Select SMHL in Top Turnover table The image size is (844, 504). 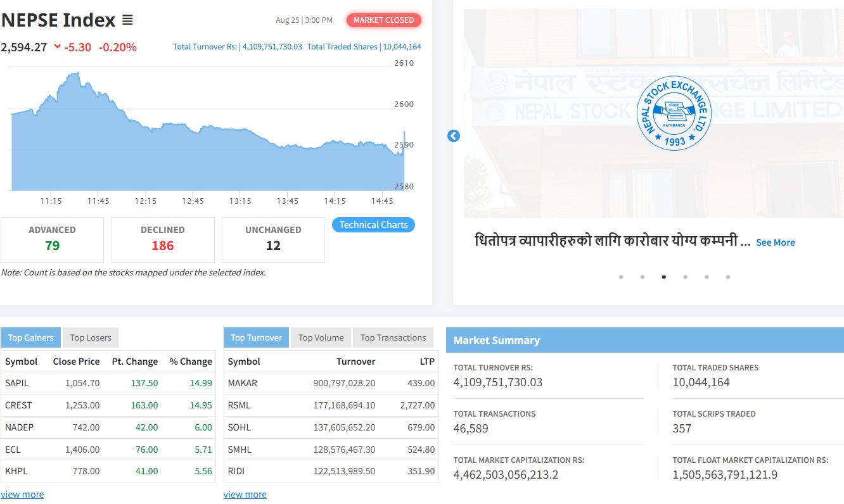240,450
